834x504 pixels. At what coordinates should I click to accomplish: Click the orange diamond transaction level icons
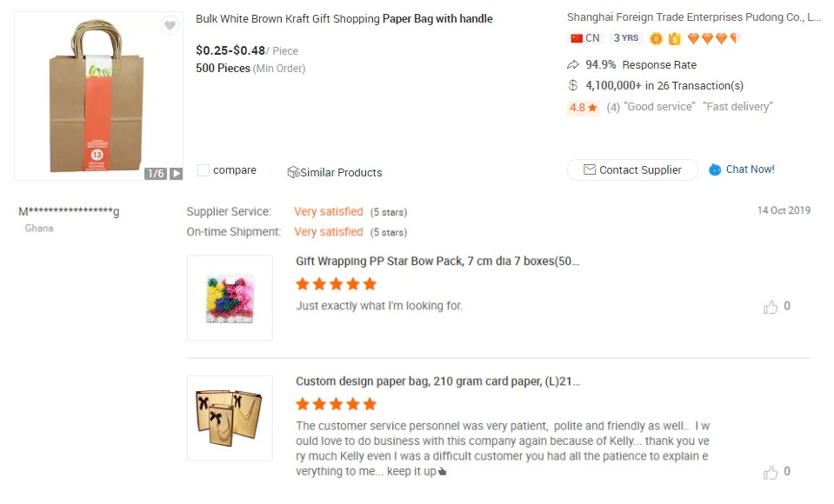click(x=713, y=38)
